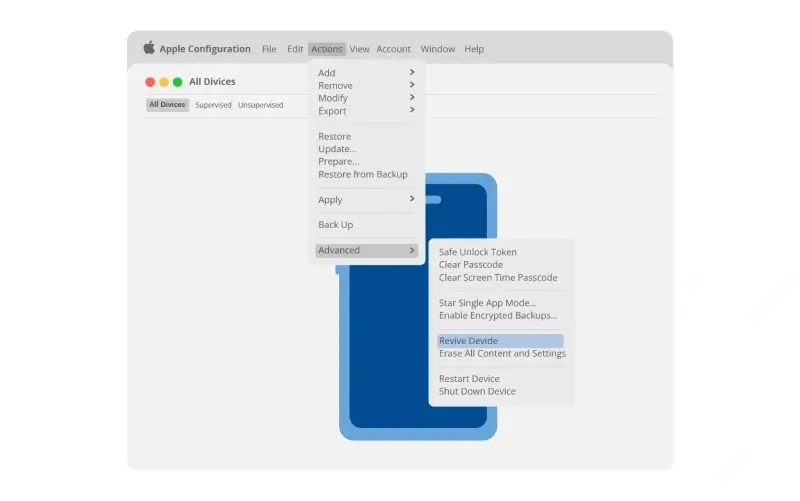The width and height of the screenshot is (800, 501).
Task: Click Back Up menu entry
Action: (335, 224)
